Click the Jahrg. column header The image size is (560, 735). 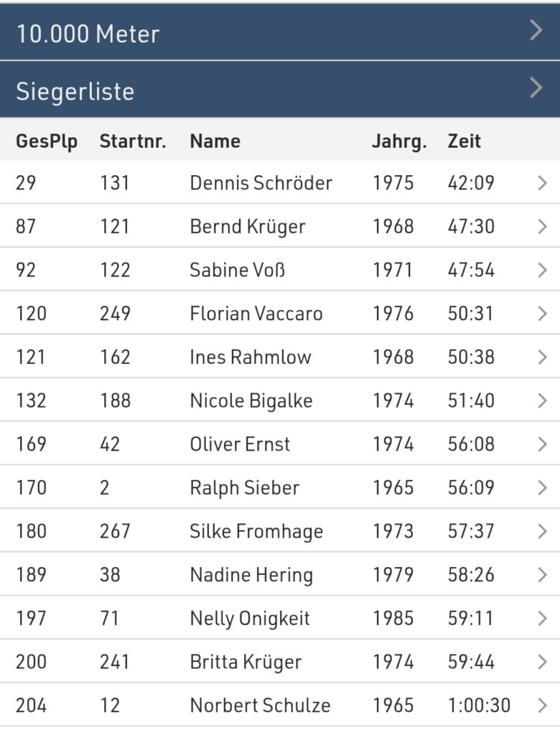tap(399, 142)
